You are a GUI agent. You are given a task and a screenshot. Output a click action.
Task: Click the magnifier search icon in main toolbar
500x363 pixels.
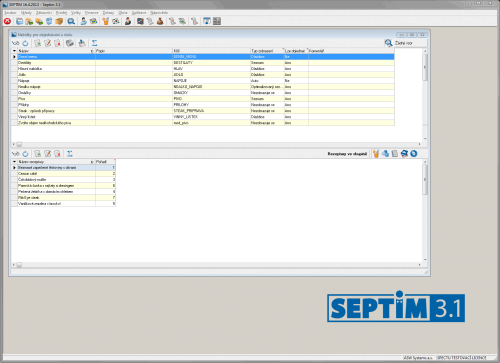pyautogui.click(x=71, y=21)
